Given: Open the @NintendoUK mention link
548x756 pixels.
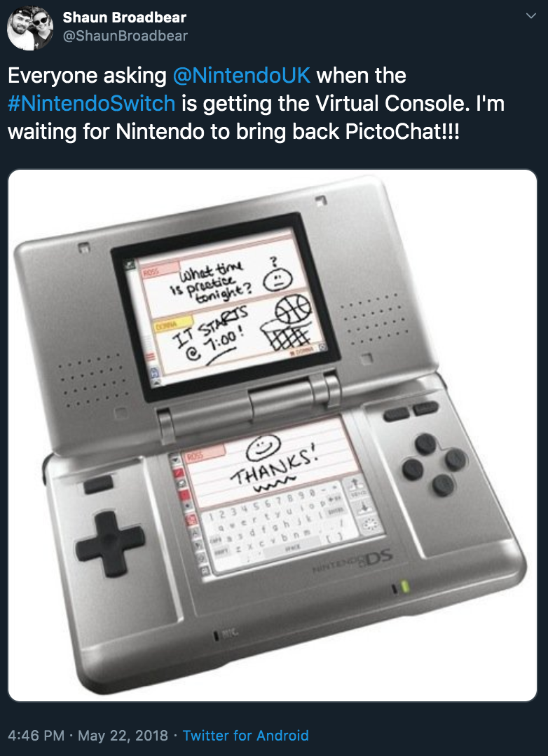Looking at the screenshot, I should (x=241, y=76).
